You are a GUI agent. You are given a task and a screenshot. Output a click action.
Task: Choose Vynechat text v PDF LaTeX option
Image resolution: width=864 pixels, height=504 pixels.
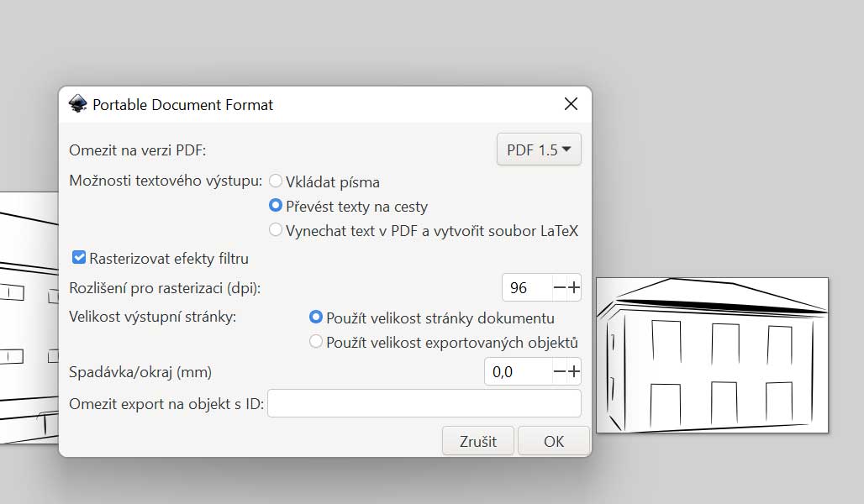click(x=276, y=230)
